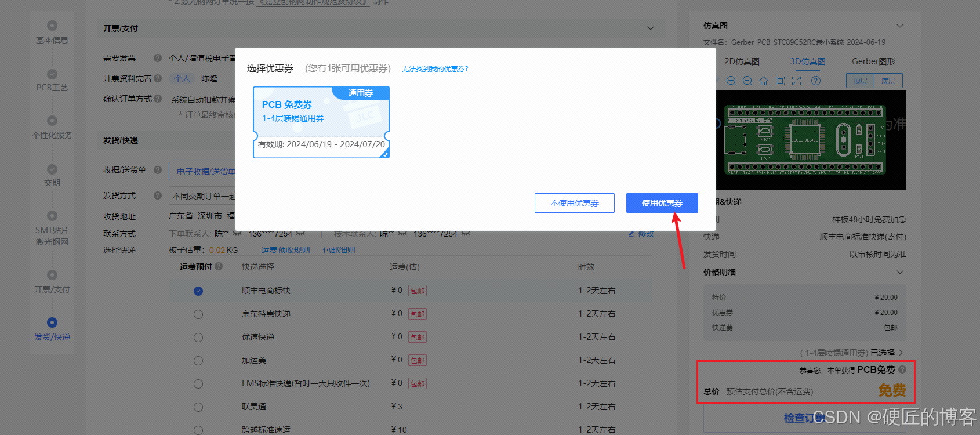This screenshot has width=980, height=435.
Task: Click the 个性化服务 step icon
Action: pyautogui.click(x=52, y=121)
